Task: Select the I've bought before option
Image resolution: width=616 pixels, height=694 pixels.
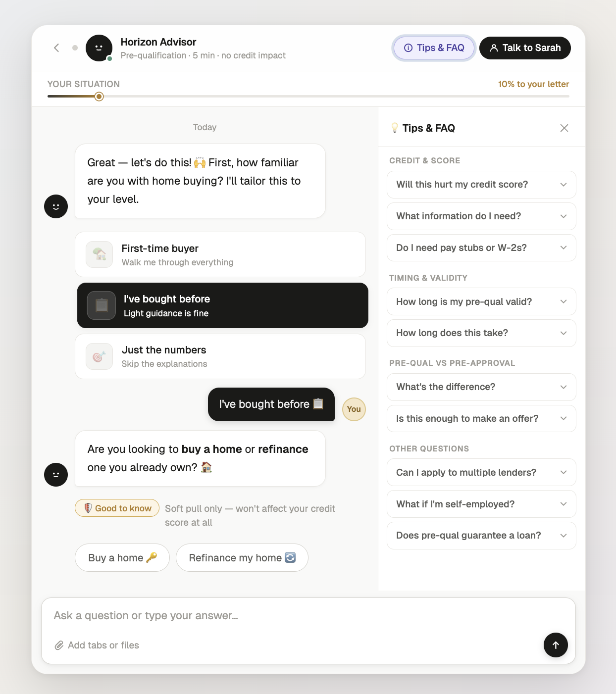Action: (222, 305)
